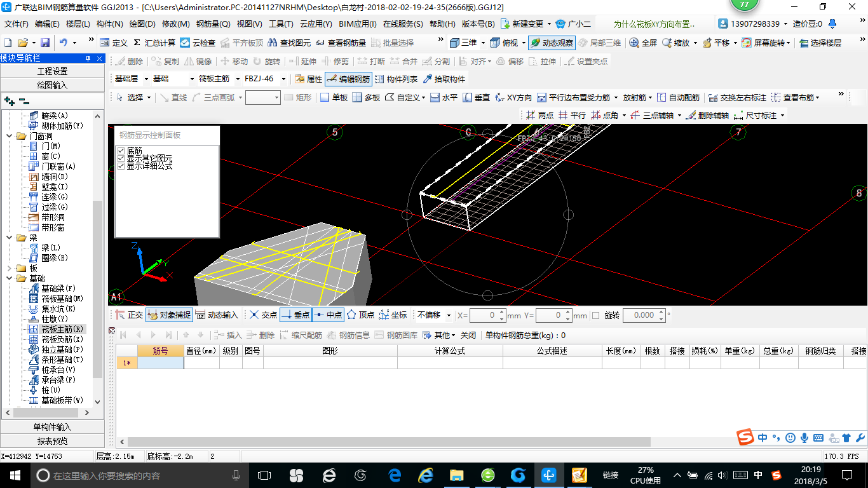
Task: Click 单构件输入 navigation button
Action: click(x=52, y=427)
